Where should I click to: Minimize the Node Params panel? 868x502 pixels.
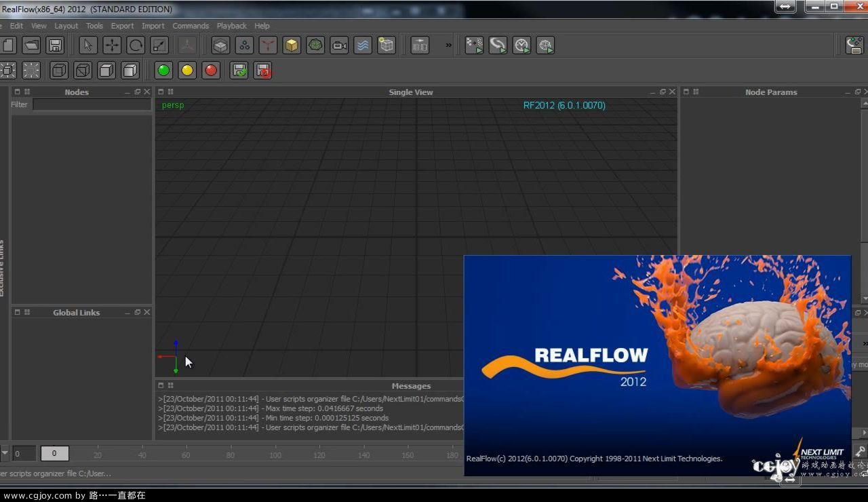(848, 92)
